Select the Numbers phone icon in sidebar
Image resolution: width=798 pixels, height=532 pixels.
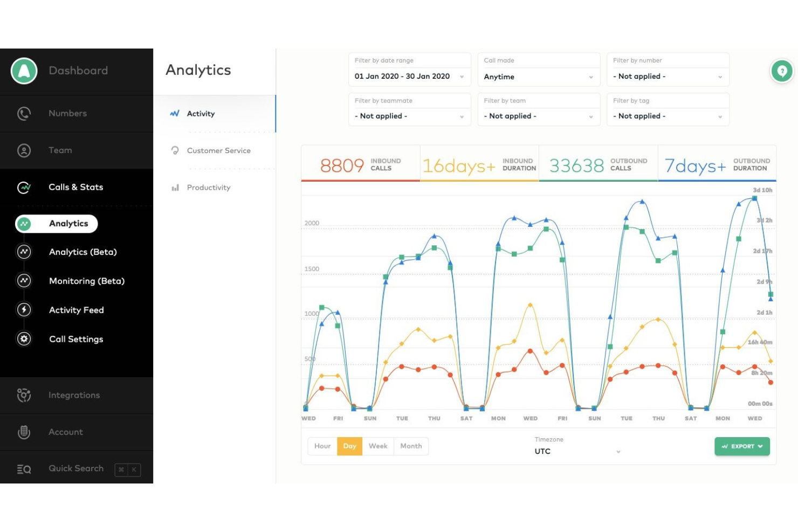pos(24,113)
